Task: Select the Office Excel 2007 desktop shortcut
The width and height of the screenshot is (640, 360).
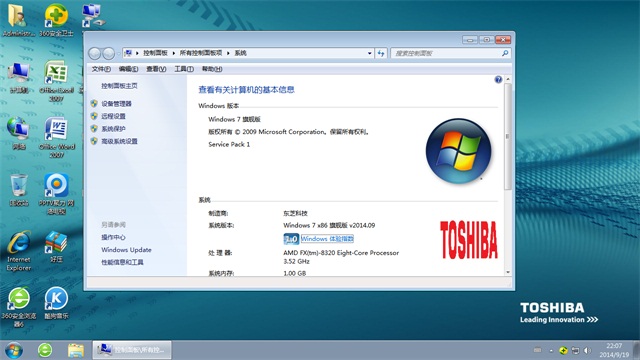Action: tap(56, 81)
